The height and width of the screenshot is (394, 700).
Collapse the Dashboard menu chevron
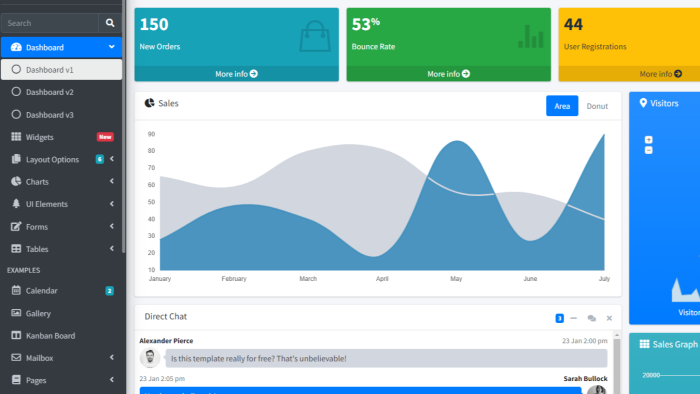111,47
